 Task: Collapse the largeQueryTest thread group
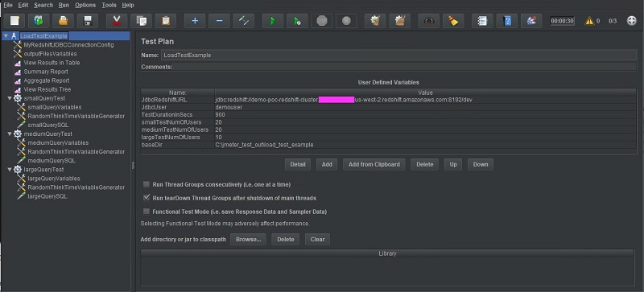point(10,170)
